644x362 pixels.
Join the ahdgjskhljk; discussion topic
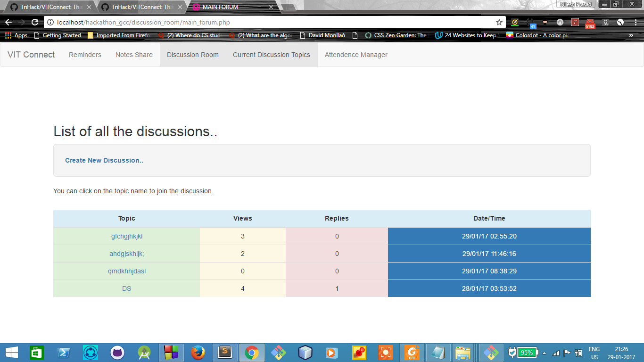[x=127, y=254]
